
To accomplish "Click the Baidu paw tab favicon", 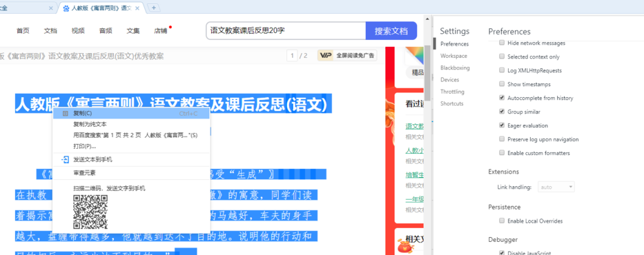I will (x=66, y=8).
